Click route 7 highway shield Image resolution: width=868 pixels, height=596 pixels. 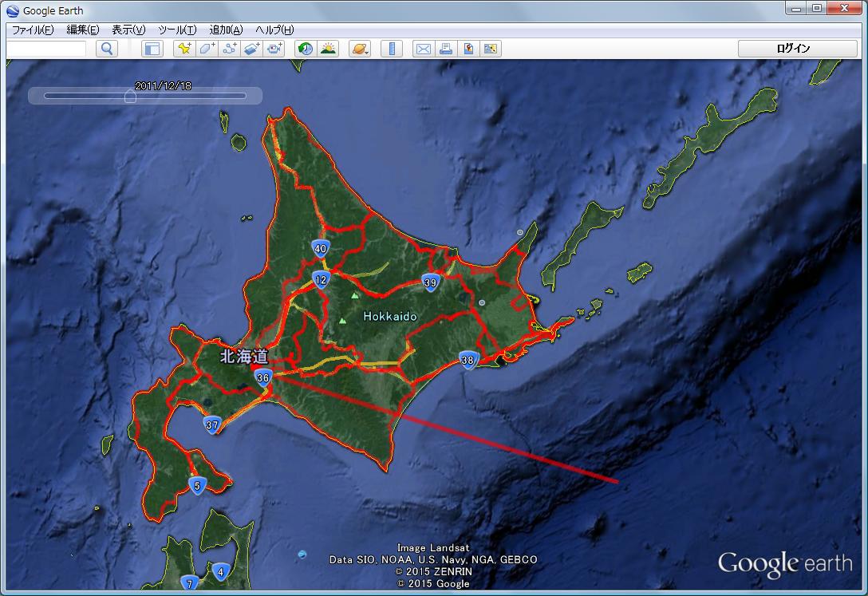pyautogui.click(x=189, y=582)
